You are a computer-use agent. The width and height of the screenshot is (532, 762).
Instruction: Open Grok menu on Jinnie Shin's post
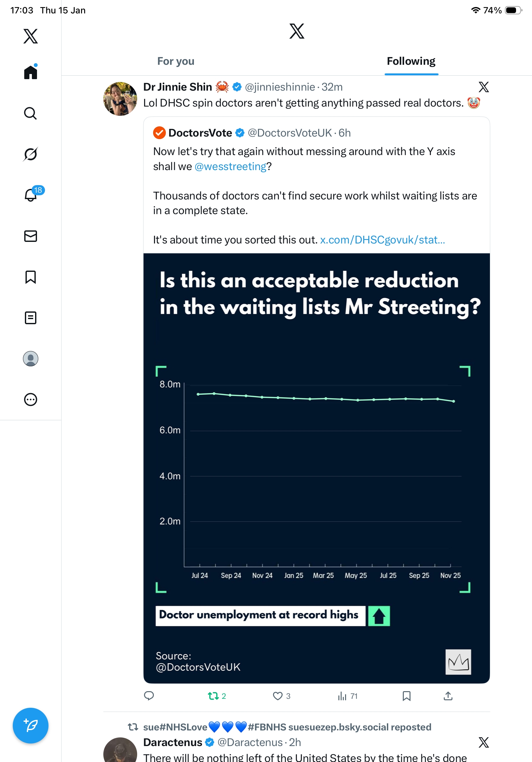(484, 87)
